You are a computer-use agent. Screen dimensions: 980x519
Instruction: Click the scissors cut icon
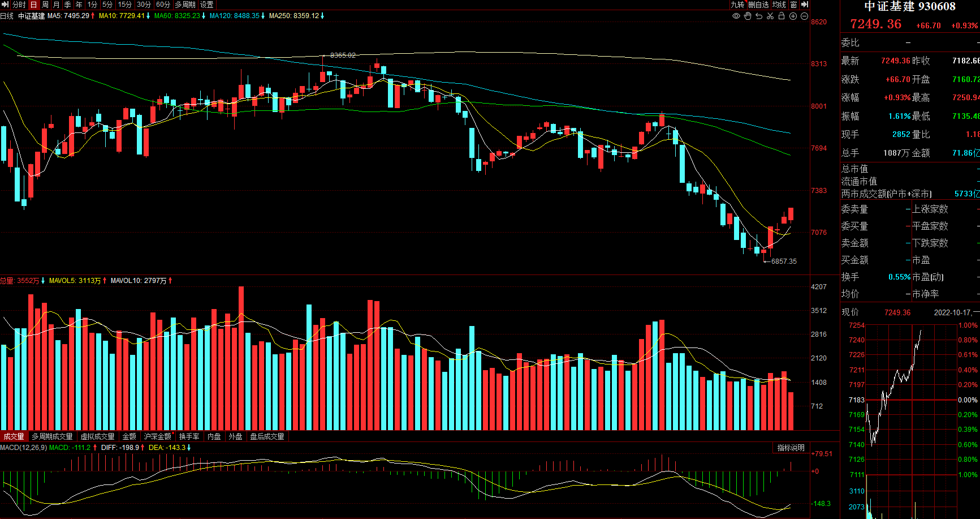[770, 16]
